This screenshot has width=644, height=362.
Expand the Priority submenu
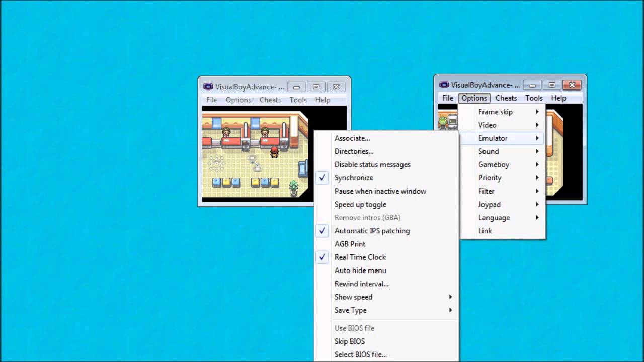coord(502,178)
